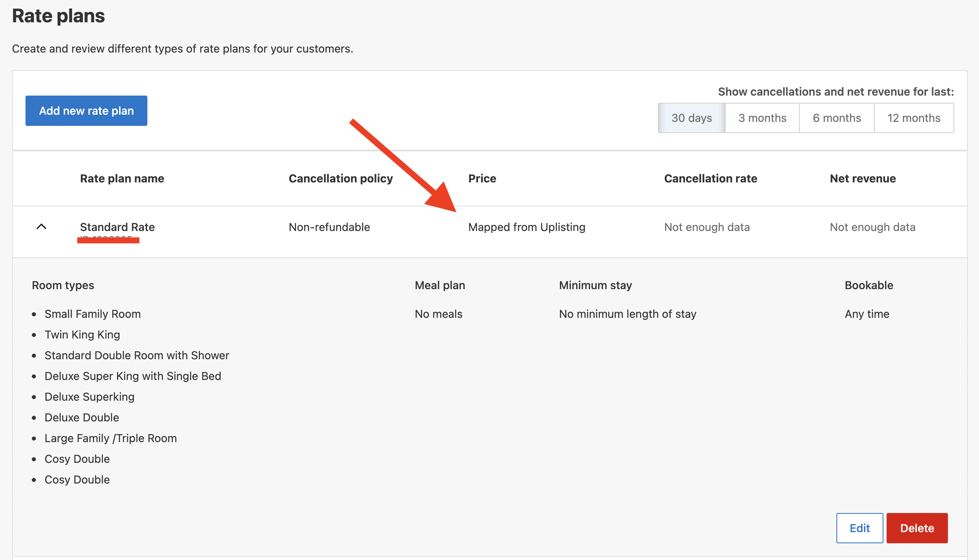Select the 12 months period option
Screen dimensions: 979x560
point(914,118)
